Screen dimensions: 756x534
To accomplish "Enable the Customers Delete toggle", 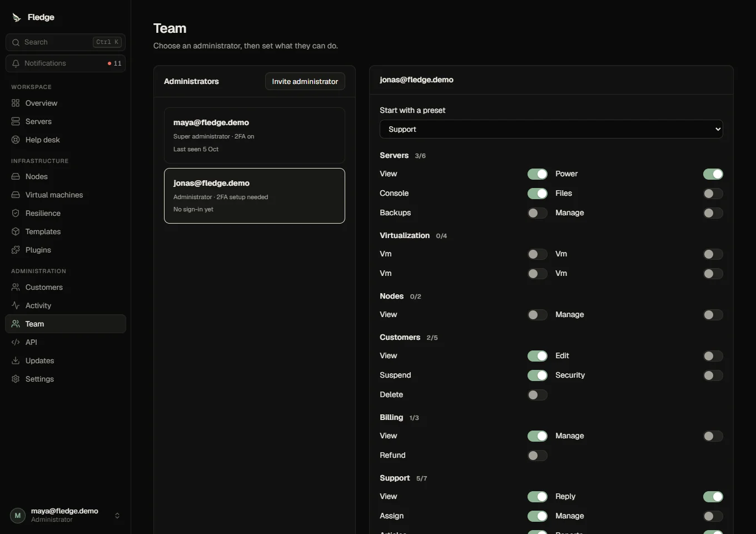I will click(x=538, y=395).
